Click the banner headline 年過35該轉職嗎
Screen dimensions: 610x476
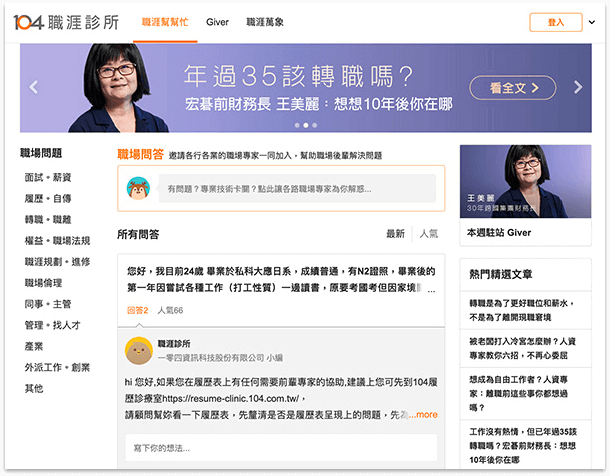298,76
